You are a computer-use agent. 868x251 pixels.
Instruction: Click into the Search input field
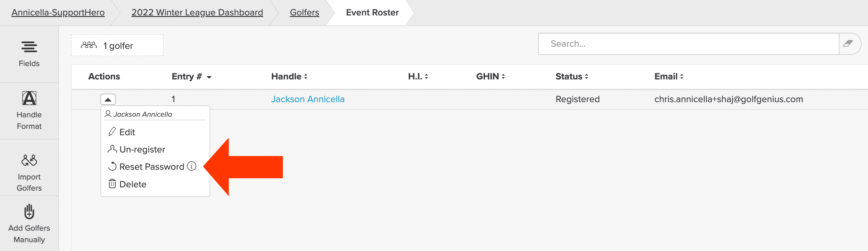[x=688, y=44]
